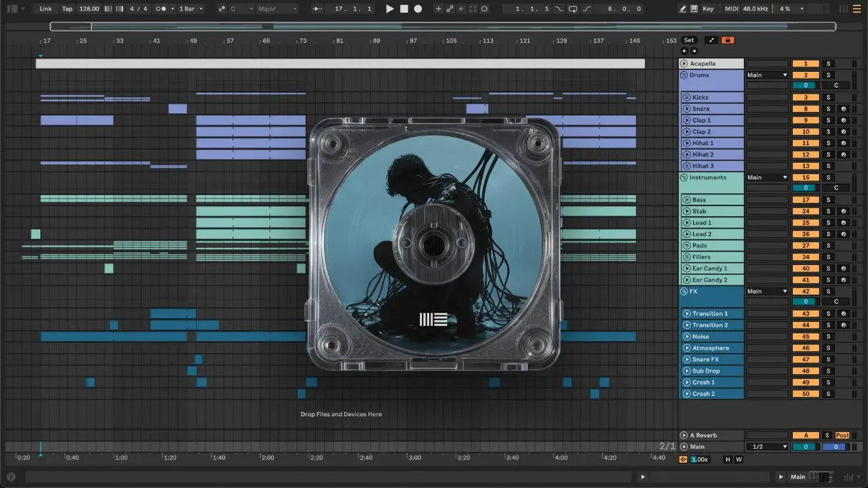Image resolution: width=868 pixels, height=488 pixels.
Task: Click the Stop button in transport
Action: (403, 9)
